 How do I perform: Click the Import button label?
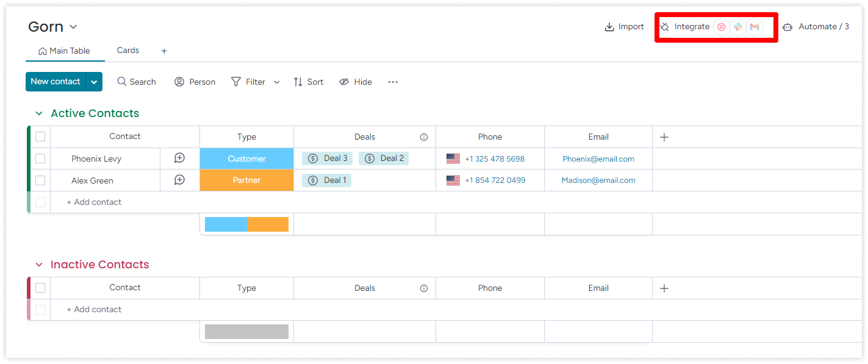click(x=631, y=27)
